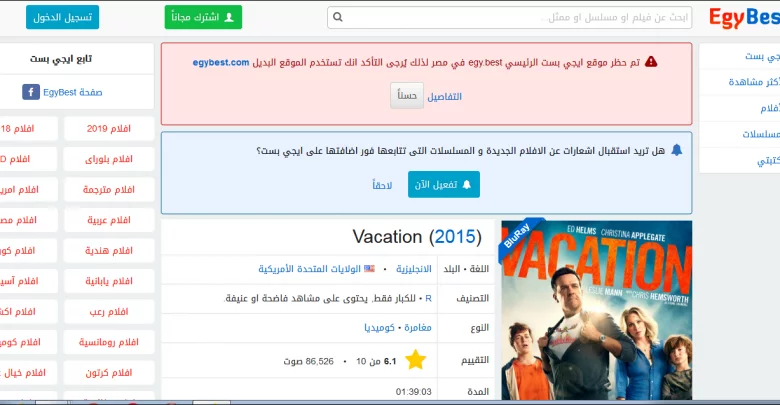Click the green اشترك مجاناً signup button
The image size is (780, 405).
[203, 17]
